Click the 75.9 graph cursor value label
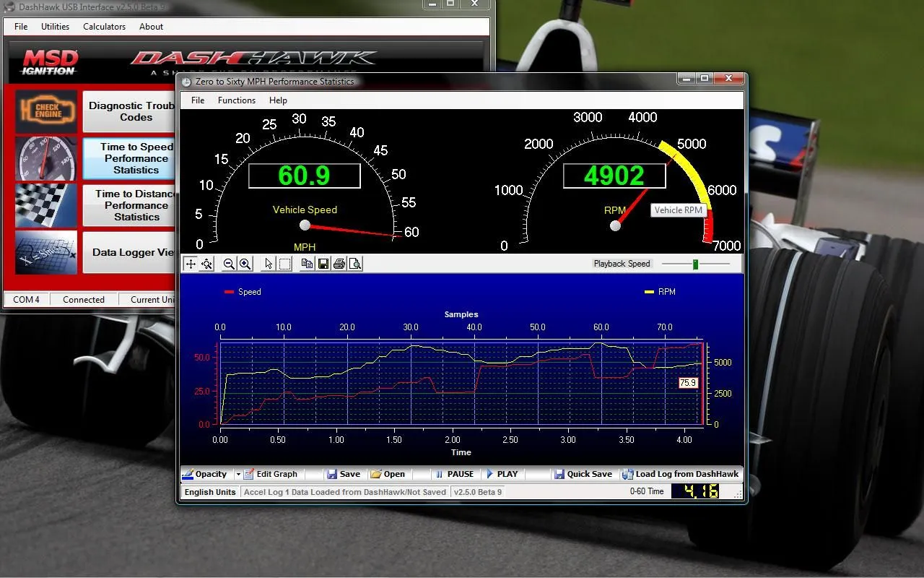The width and height of the screenshot is (924, 578). tap(688, 383)
